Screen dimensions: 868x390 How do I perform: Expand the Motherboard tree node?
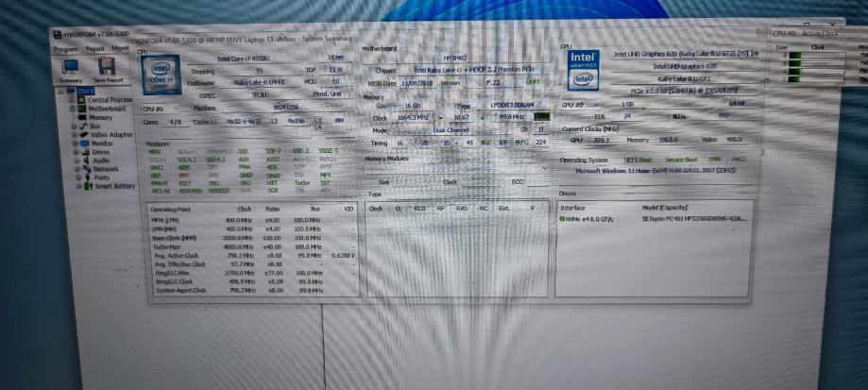[72, 109]
